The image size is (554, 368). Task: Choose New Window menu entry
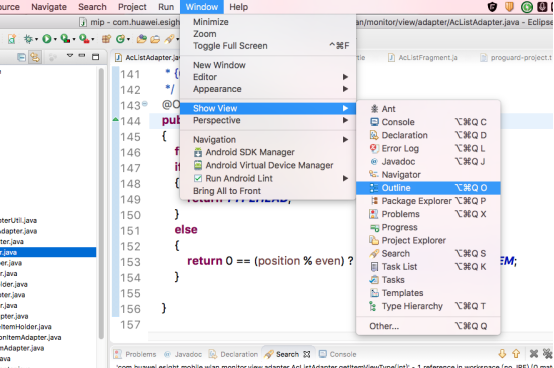tap(268, 65)
